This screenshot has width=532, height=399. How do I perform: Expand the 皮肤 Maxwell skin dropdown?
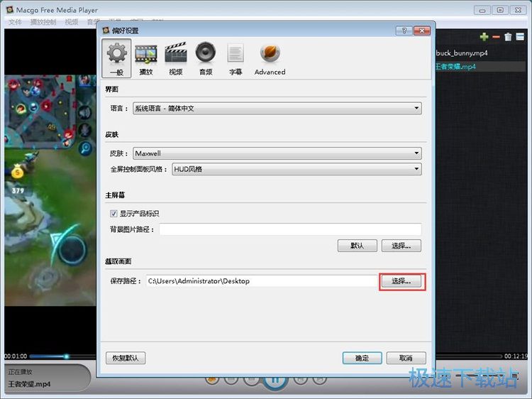[x=277, y=153]
